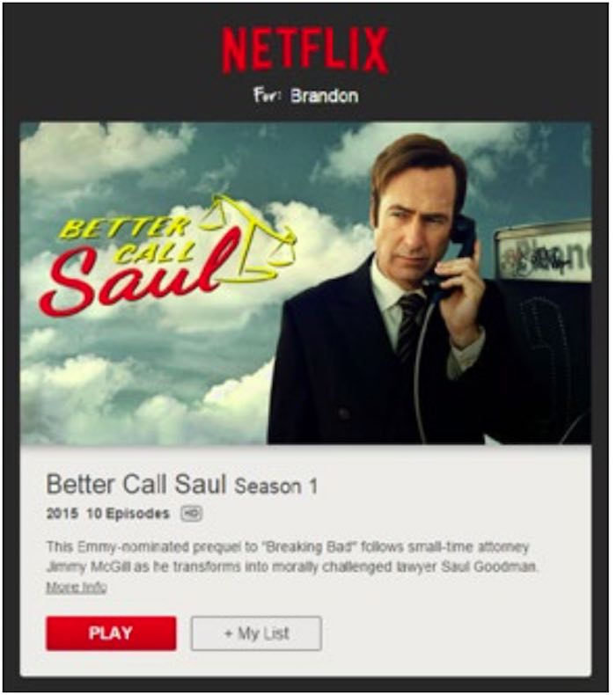
Task: Click the Better Call Saul show logo
Action: click(169, 253)
